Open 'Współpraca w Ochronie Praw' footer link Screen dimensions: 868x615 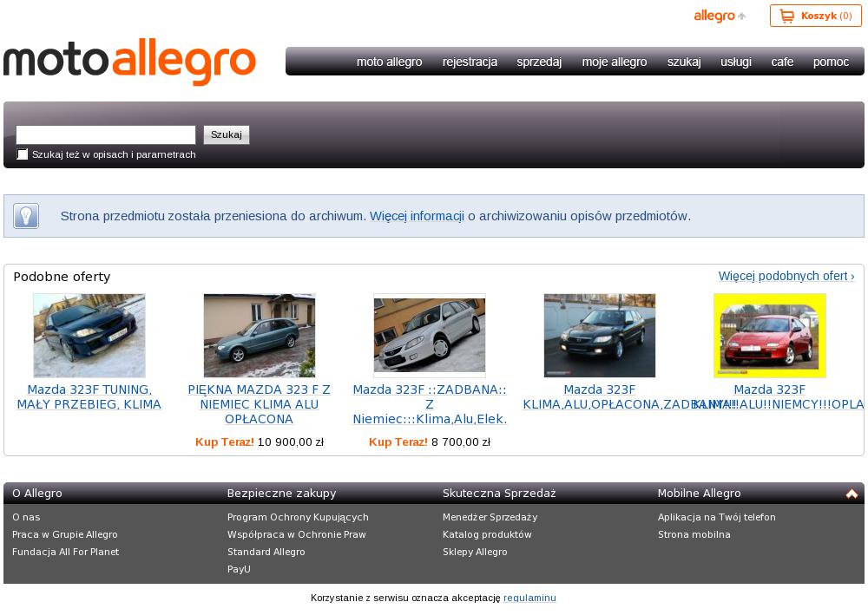297,534
